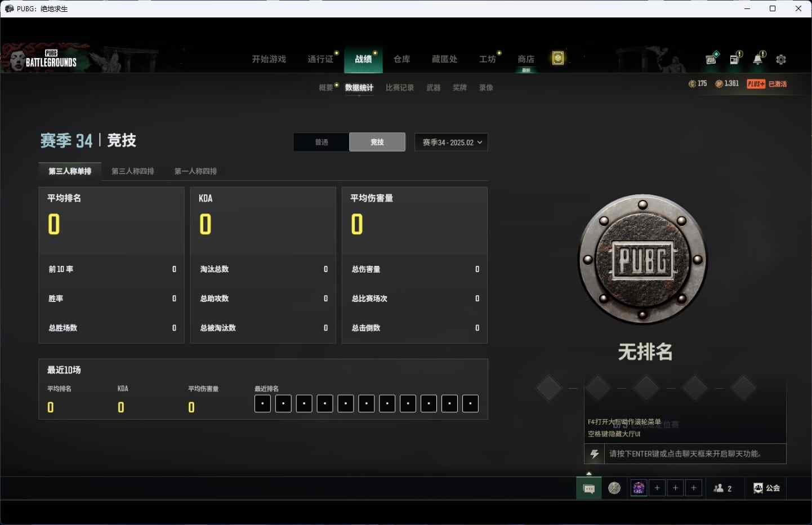Switch to 普通 normal mode toggle
Screen dimensions: 812x525
click(321, 142)
